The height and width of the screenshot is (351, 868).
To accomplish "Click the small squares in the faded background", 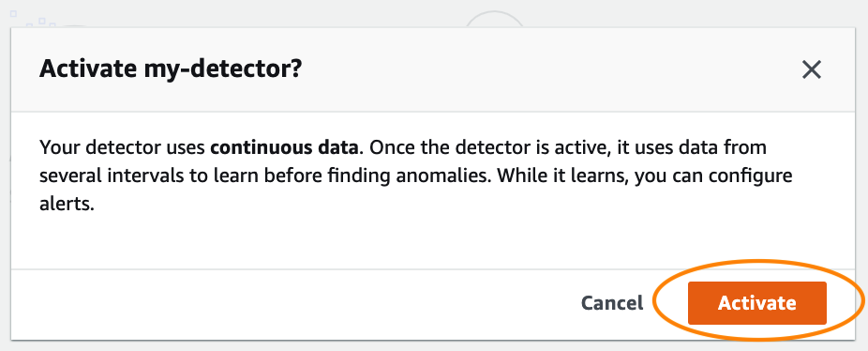I will coord(33,19).
